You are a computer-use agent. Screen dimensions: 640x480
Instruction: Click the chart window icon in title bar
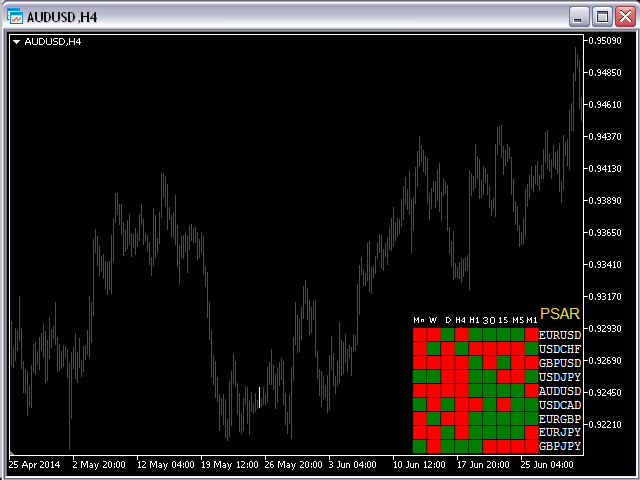click(15, 17)
